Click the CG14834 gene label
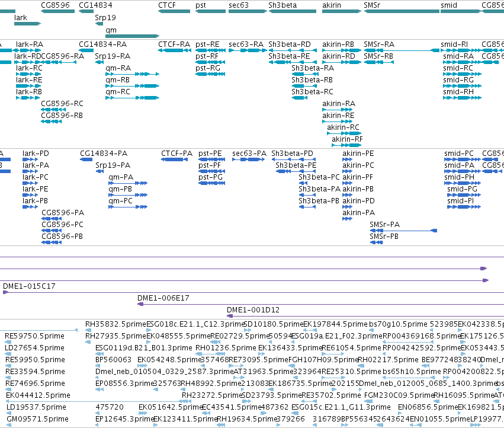The image size is (504, 428). tap(95, 5)
